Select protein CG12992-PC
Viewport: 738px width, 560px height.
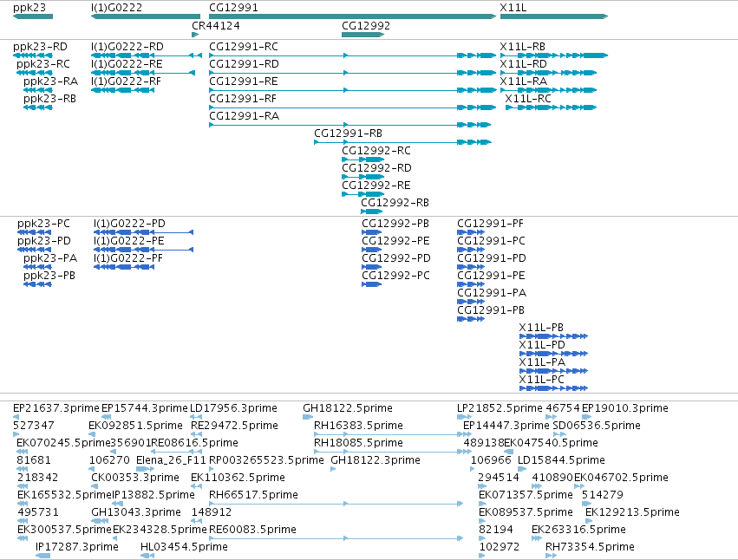tap(372, 284)
